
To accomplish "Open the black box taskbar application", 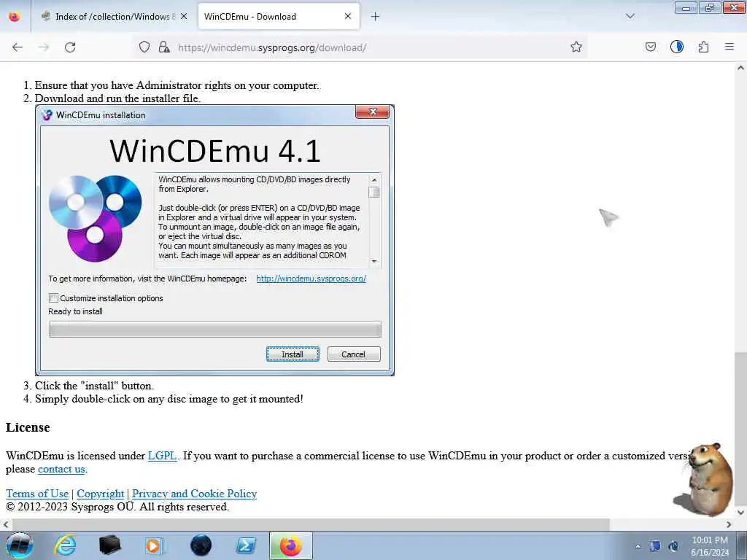I will [109, 545].
